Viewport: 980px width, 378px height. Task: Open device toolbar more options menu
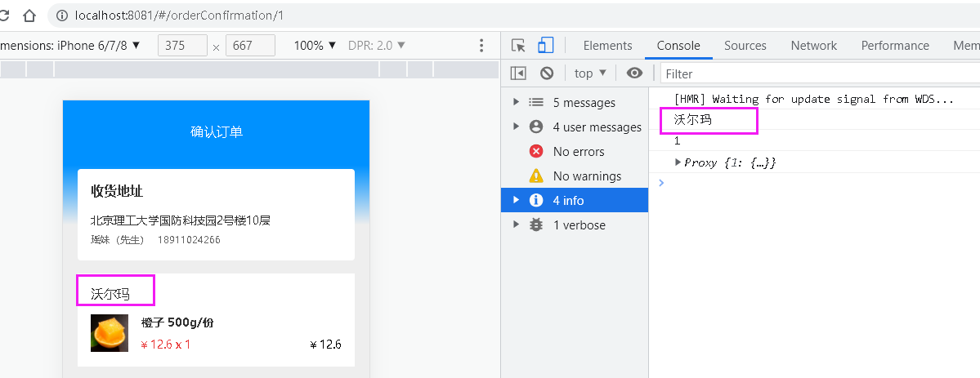coord(481,46)
